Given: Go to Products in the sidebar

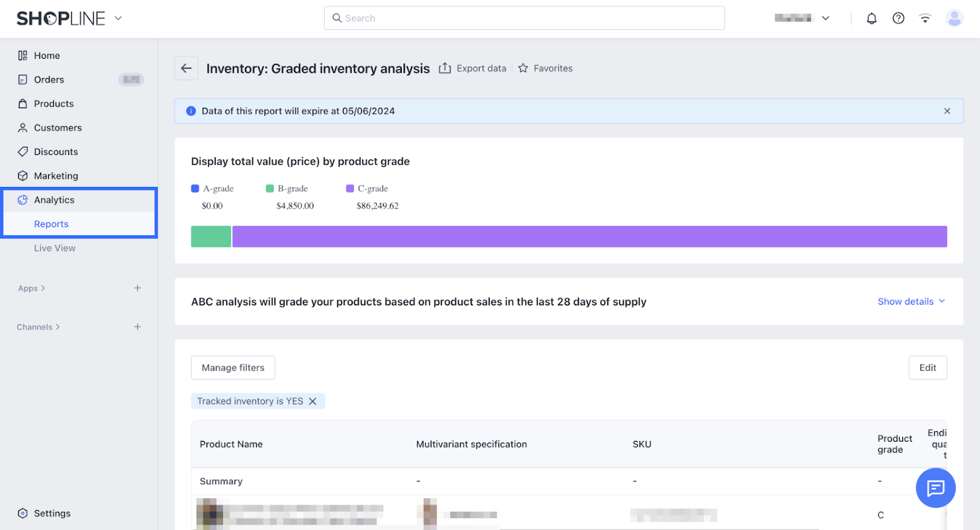Looking at the screenshot, I should [x=54, y=104].
